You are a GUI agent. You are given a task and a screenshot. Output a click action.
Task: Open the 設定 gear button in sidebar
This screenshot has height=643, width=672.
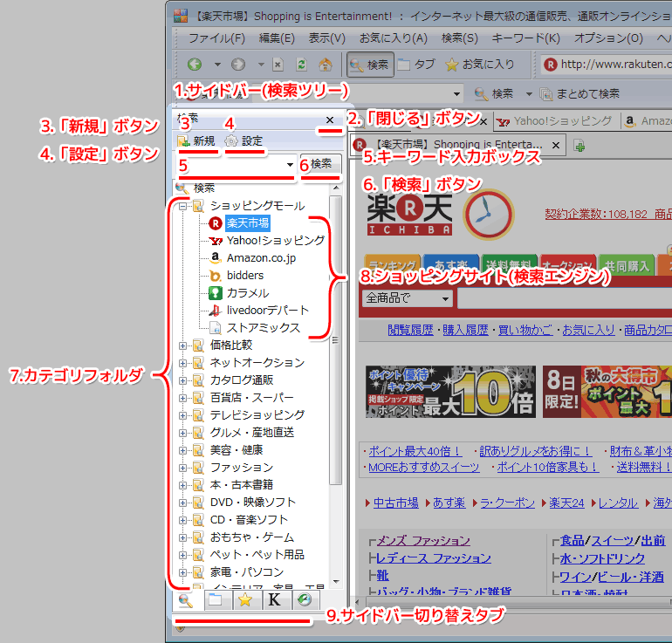pos(243,140)
